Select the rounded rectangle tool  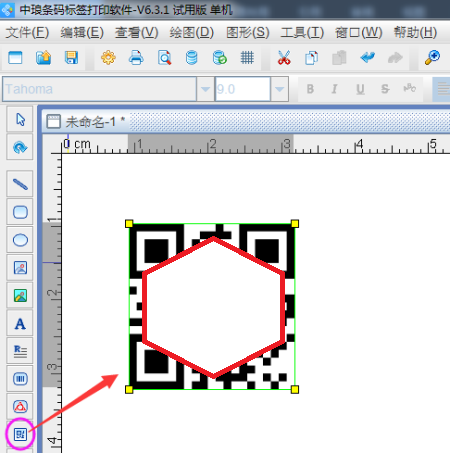tap(20, 212)
